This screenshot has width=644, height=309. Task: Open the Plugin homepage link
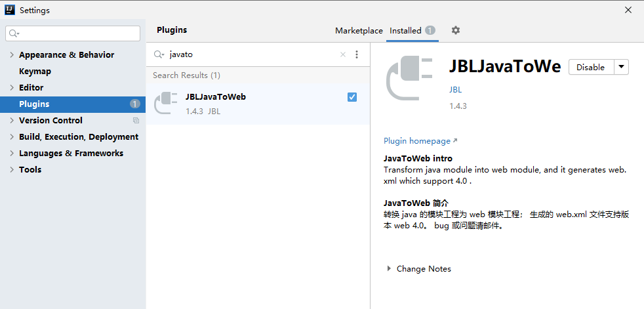pos(420,141)
